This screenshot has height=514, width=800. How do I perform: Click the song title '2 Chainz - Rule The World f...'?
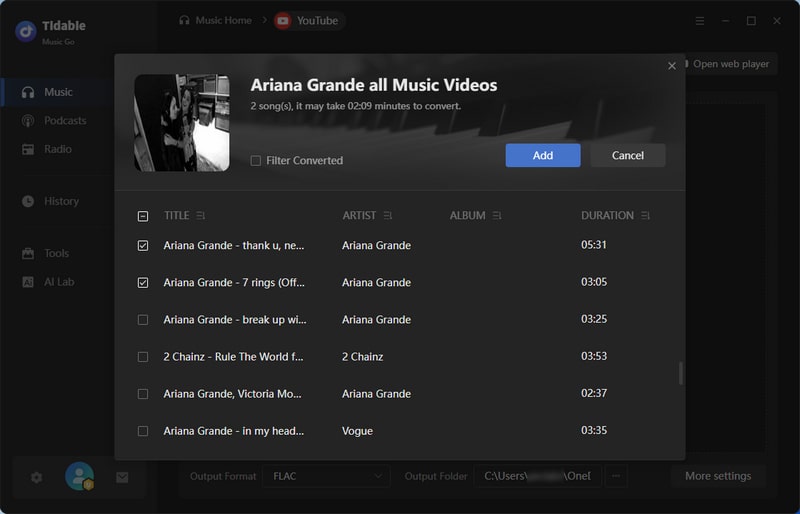pos(233,357)
